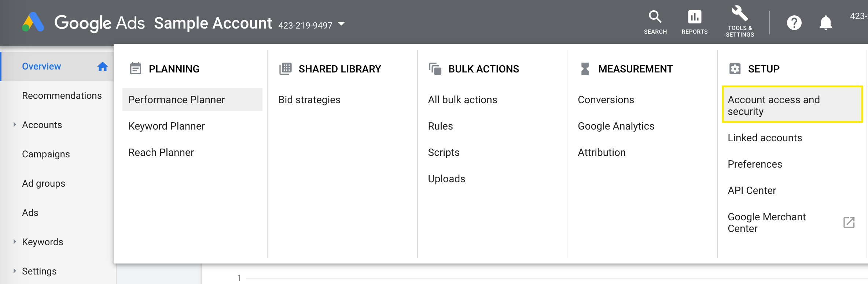The image size is (868, 284).
Task: Open Recommendations in the sidebar
Action: (62, 96)
